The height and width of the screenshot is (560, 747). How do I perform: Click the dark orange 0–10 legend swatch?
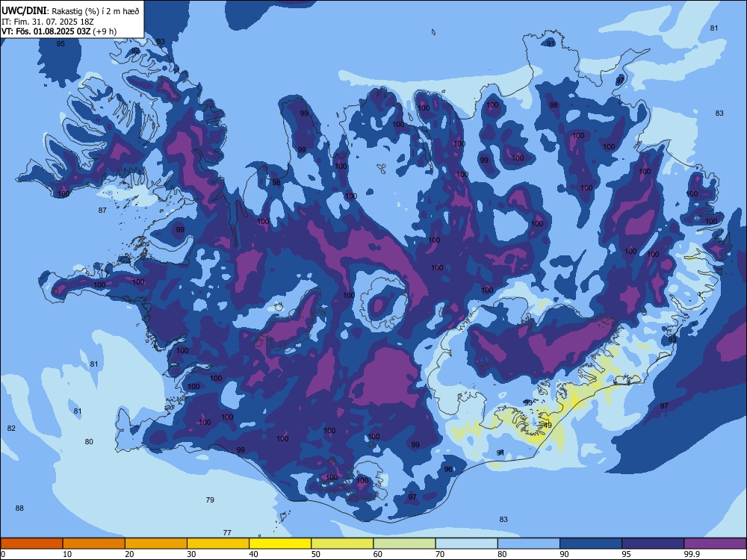click(31, 544)
